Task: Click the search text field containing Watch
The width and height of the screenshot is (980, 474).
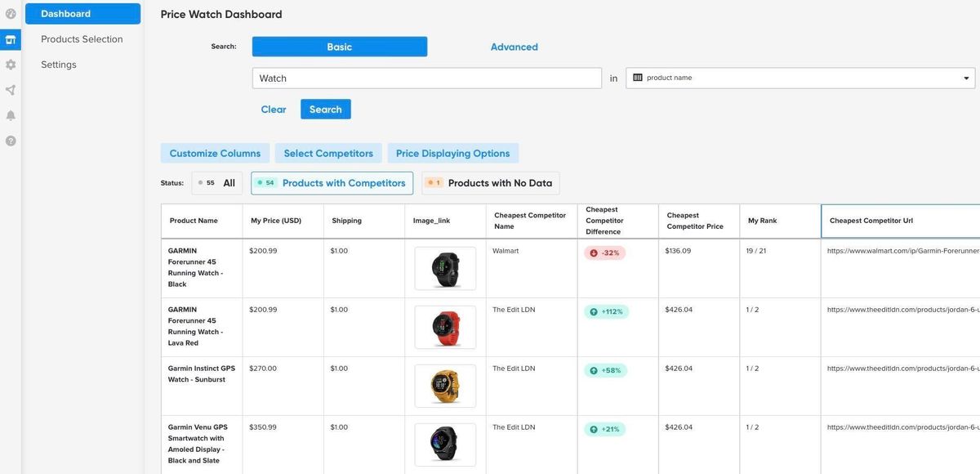Action: click(x=427, y=78)
